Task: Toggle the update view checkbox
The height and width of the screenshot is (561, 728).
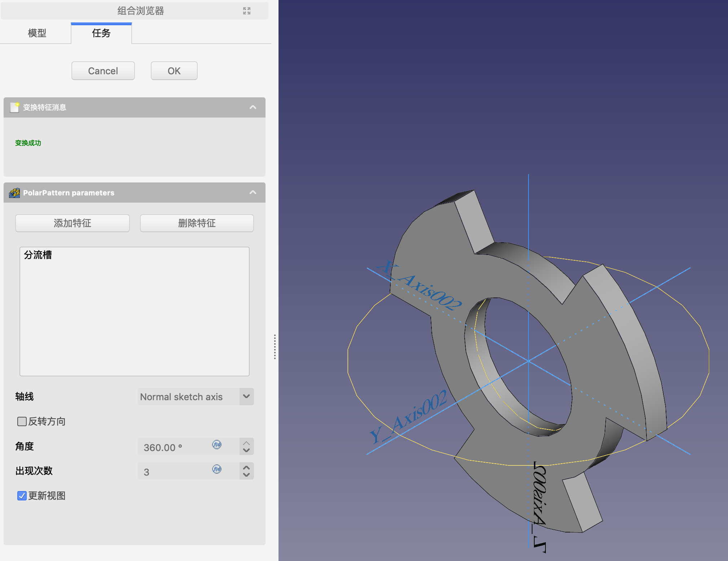Action: pyautogui.click(x=22, y=496)
